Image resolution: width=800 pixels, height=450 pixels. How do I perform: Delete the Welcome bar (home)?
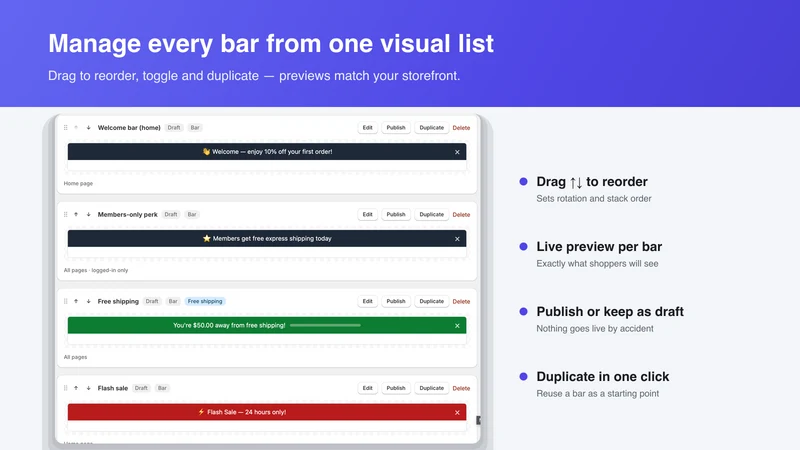[461, 128]
